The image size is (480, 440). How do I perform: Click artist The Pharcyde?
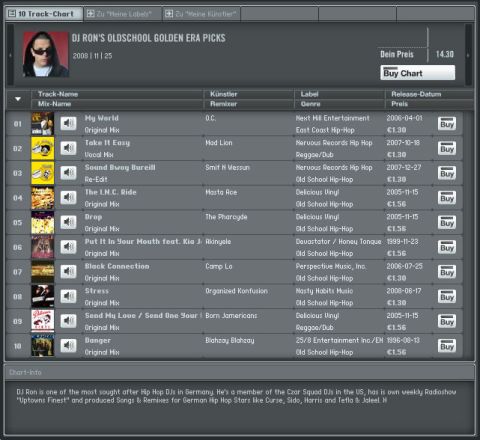coord(226,217)
